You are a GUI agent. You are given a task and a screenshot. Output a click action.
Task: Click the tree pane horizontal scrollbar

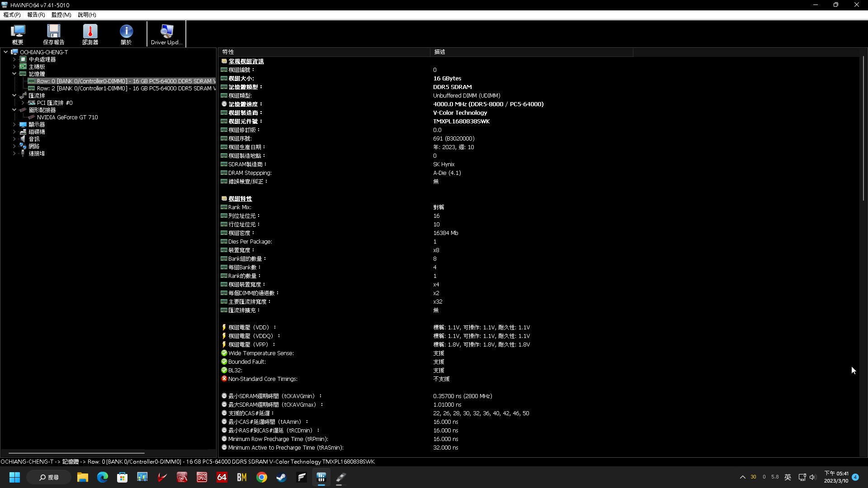click(x=76, y=453)
